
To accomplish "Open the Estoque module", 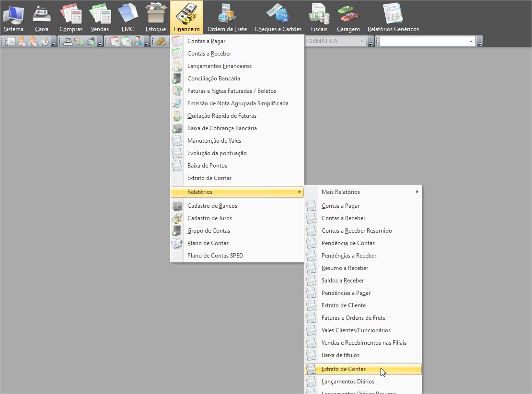I will 156,17.
